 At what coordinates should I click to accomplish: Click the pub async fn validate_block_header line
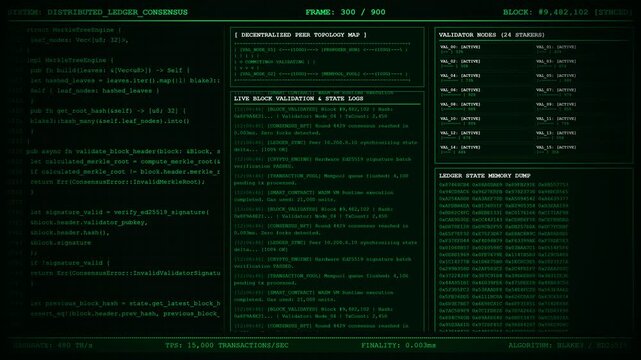pos(123,152)
